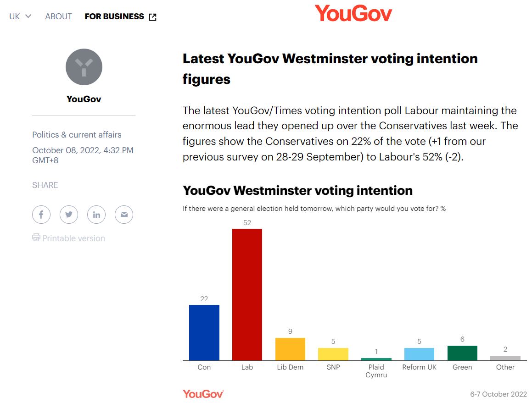Screen dimensions: 532x403
Task: Click the October 08 2022 date text
Action: pyautogui.click(x=83, y=150)
